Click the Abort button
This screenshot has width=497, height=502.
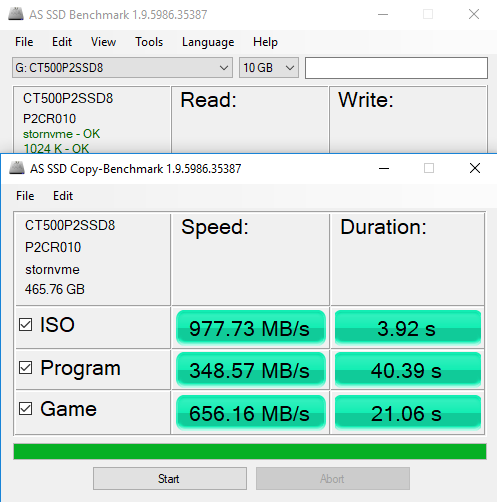333,479
